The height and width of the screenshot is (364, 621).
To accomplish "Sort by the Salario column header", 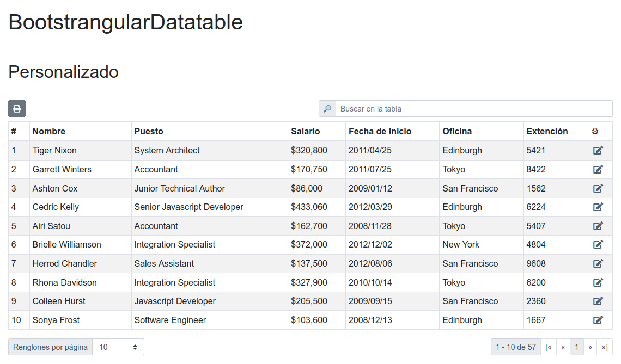I will [306, 131].
